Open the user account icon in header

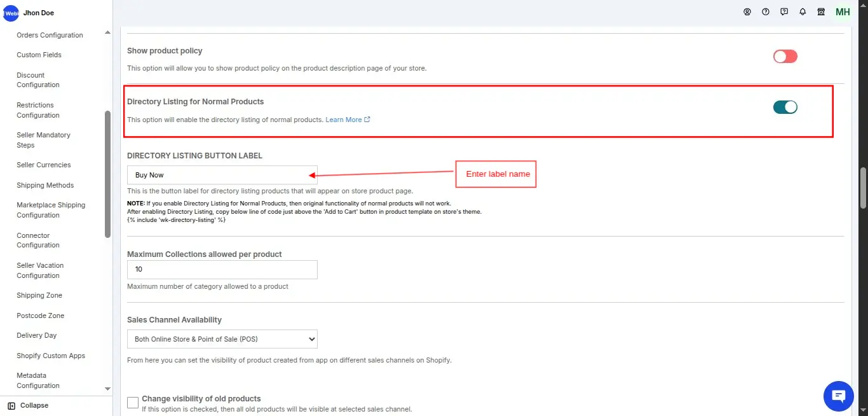click(747, 11)
